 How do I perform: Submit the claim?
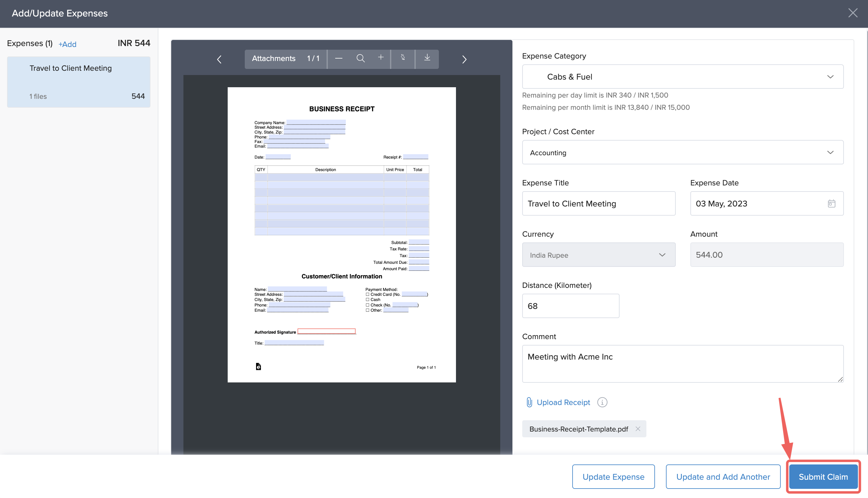point(823,477)
